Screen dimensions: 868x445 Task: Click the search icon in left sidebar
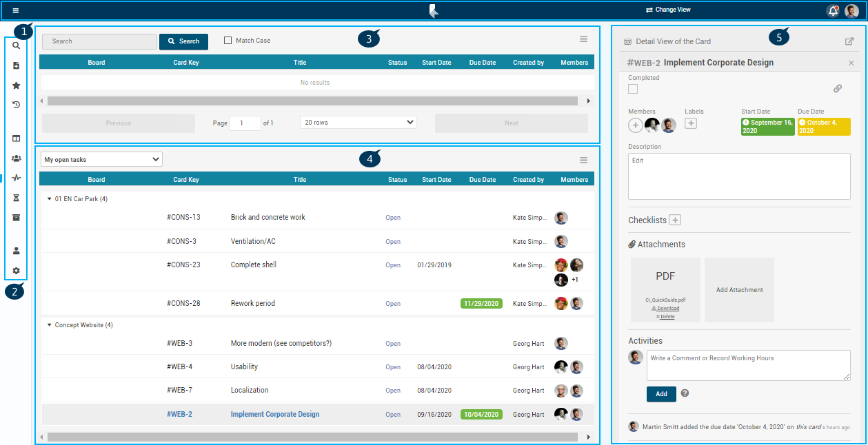(x=17, y=45)
